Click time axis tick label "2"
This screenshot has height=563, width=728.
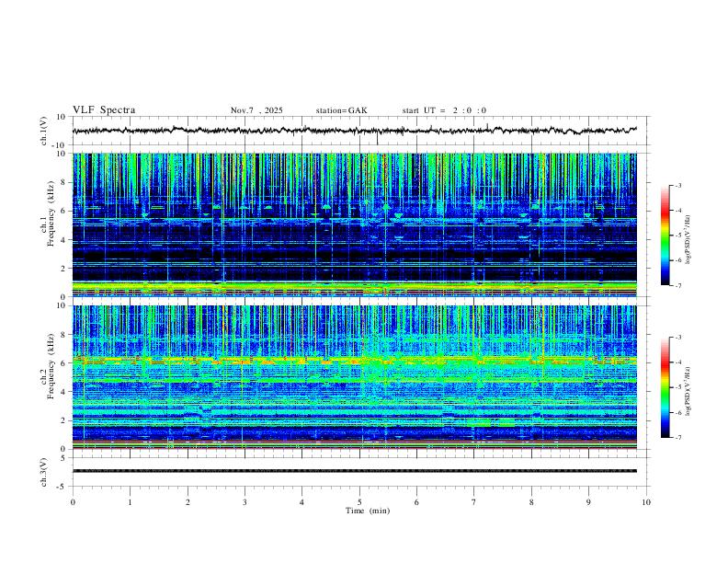click(188, 502)
